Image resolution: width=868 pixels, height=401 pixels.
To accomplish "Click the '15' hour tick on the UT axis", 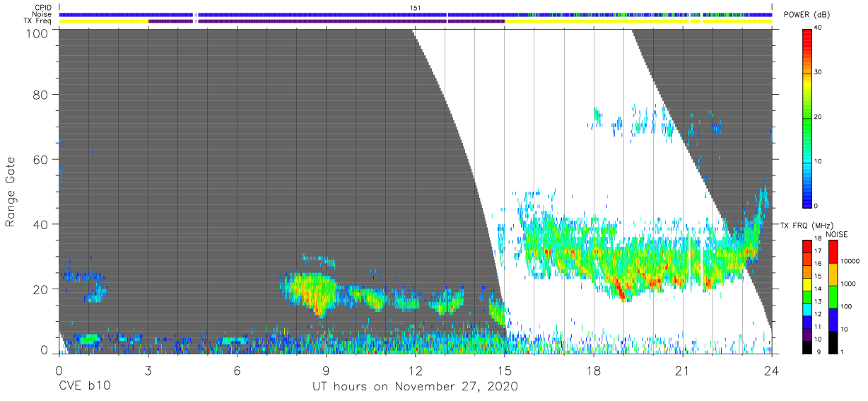I will pyautogui.click(x=504, y=370).
